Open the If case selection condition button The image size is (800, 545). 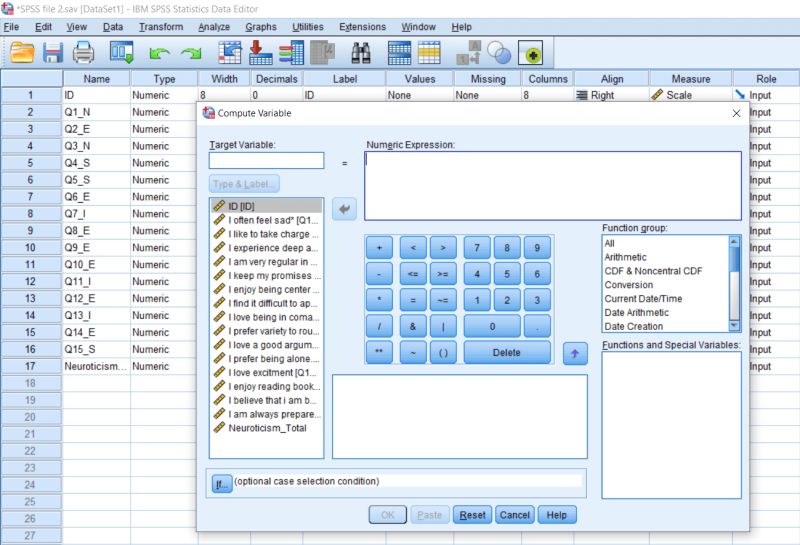pos(221,483)
